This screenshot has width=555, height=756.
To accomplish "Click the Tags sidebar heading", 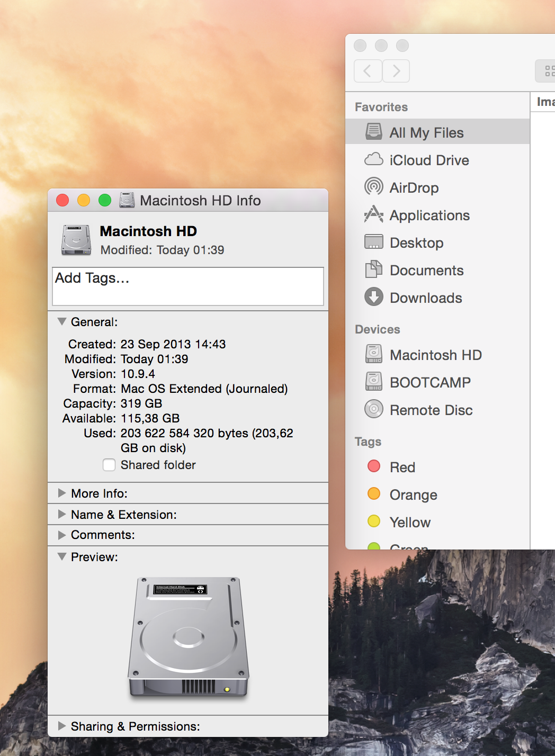I will coord(368,442).
